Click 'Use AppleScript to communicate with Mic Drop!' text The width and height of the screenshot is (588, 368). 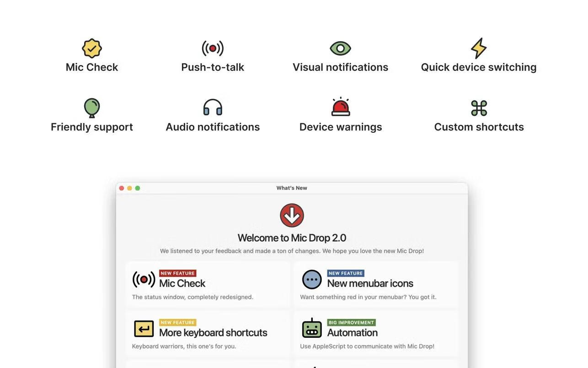pyautogui.click(x=367, y=346)
